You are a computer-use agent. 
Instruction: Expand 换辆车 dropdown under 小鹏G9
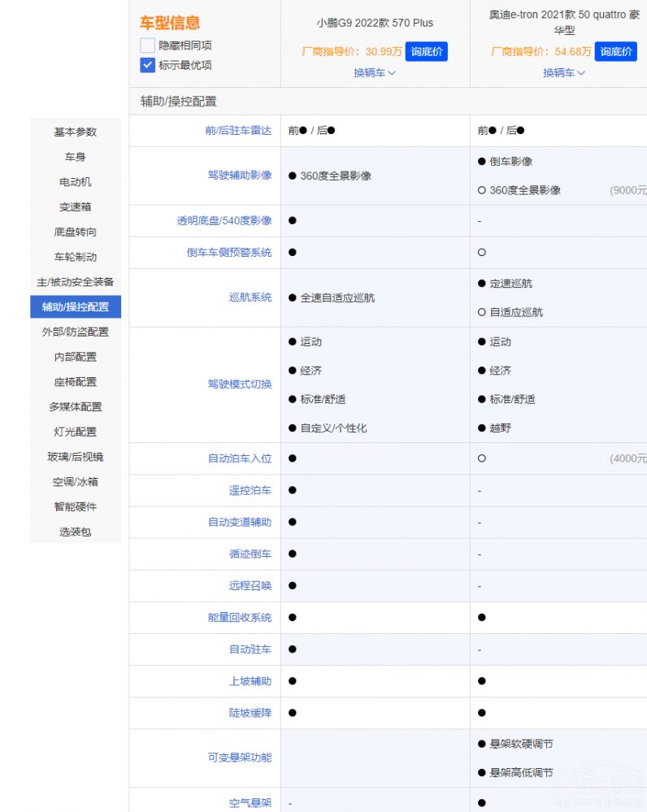pos(375,72)
